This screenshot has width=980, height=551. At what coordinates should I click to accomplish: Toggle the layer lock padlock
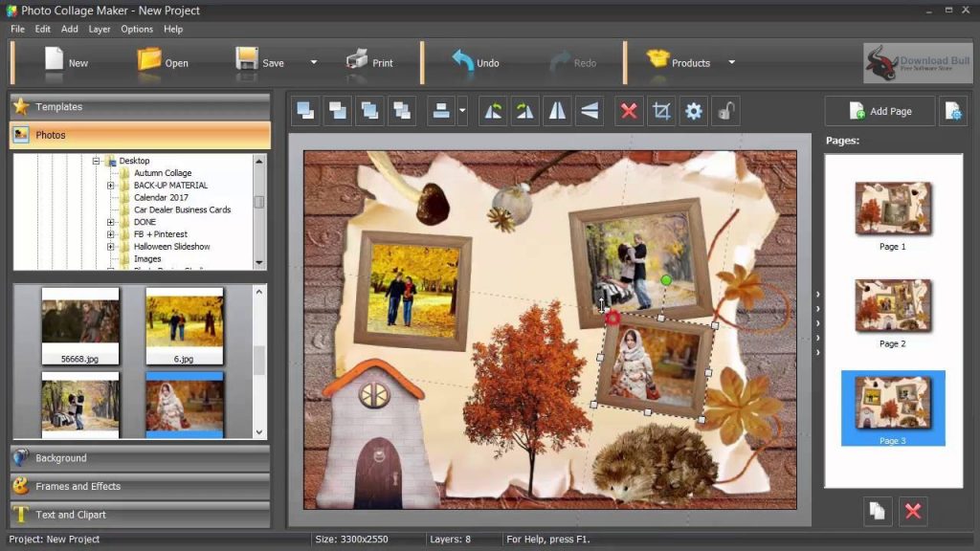[724, 111]
